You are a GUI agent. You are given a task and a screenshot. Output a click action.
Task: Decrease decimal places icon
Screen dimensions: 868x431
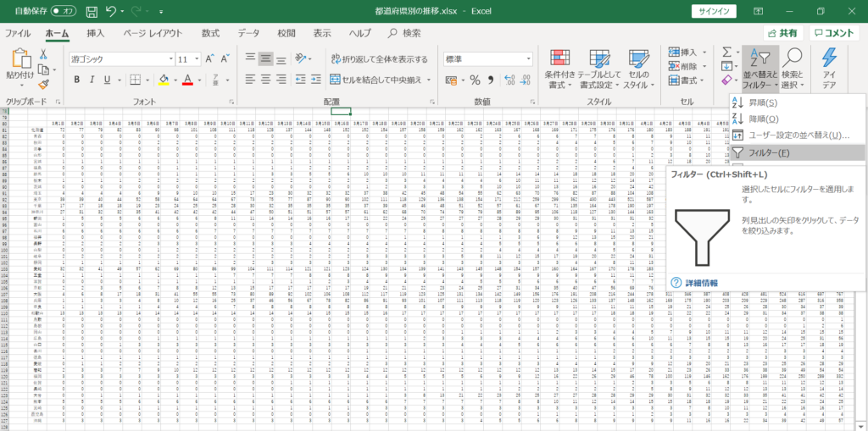pyautogui.click(x=526, y=80)
